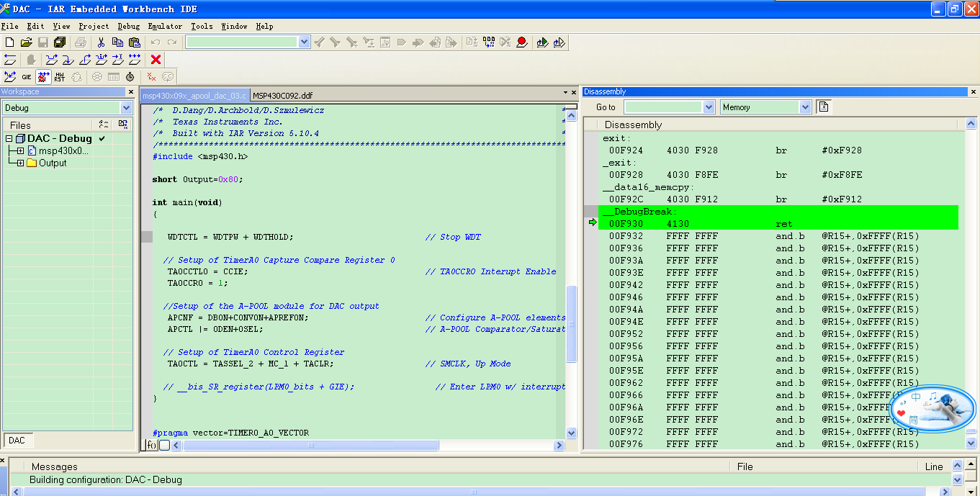The image size is (980, 496).
Task: Click the Go to input field
Action: click(x=663, y=107)
